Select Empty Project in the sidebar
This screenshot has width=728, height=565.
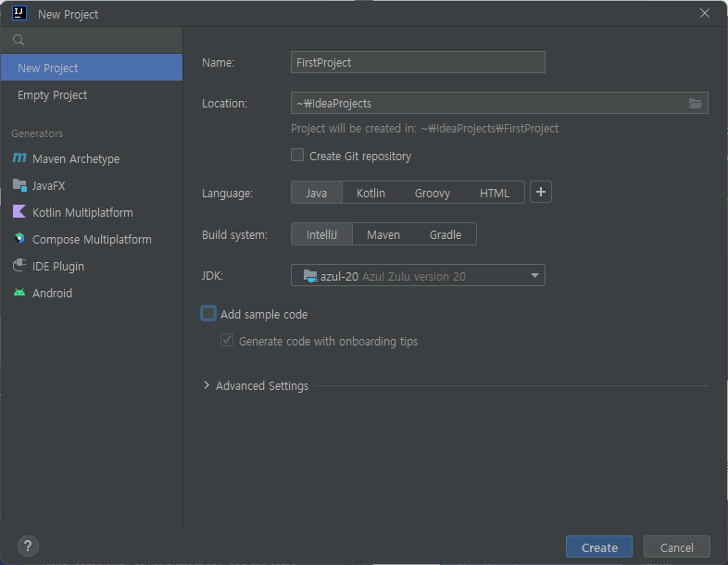coord(92,94)
